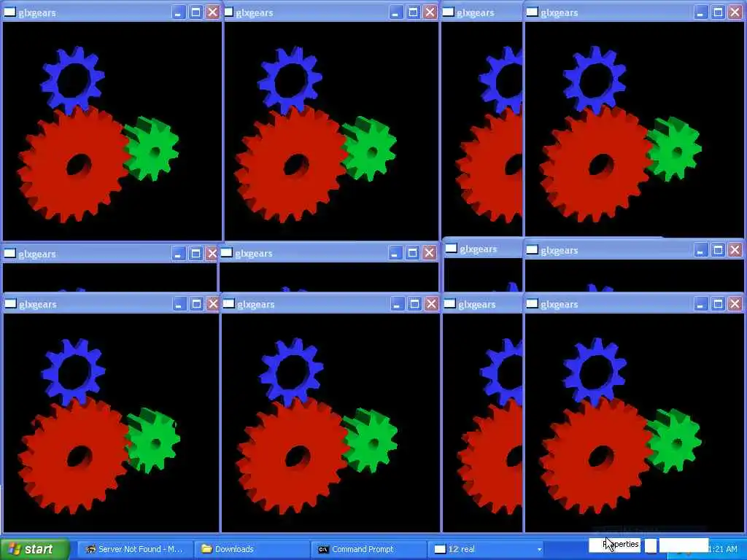Close the top-right glxgears window
The image size is (747, 560).
click(x=735, y=12)
